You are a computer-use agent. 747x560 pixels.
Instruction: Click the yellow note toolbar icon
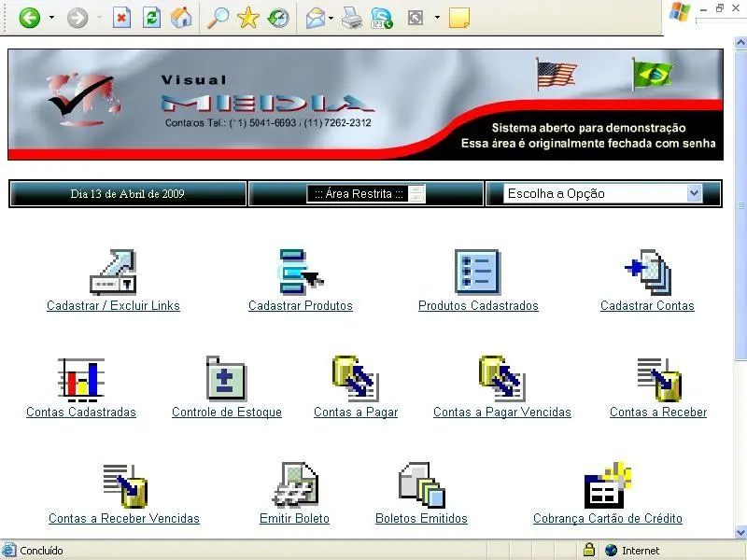pos(459,18)
